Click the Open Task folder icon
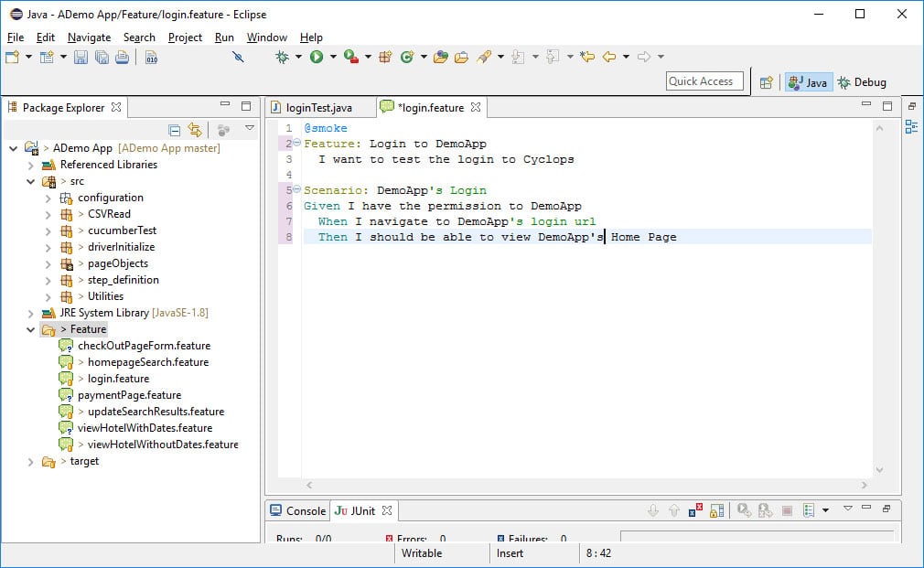The image size is (924, 568). coord(461,57)
